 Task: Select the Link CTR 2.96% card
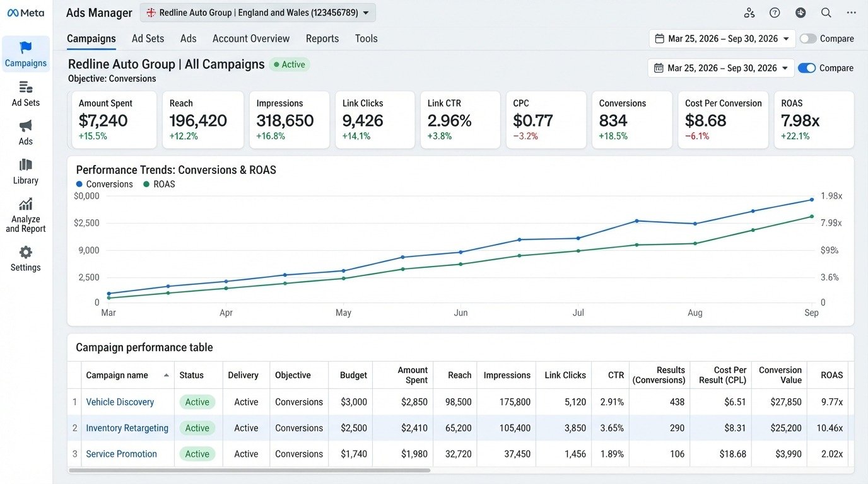click(x=460, y=120)
